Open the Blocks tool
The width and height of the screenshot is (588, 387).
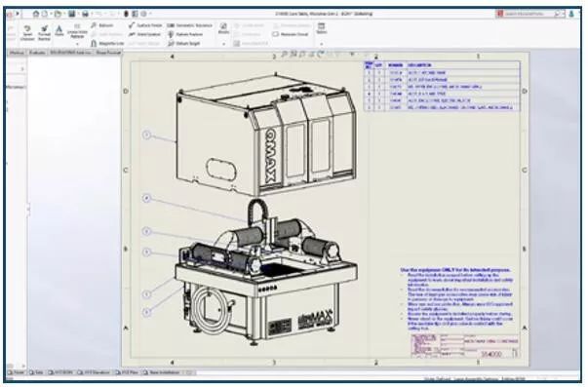click(223, 28)
